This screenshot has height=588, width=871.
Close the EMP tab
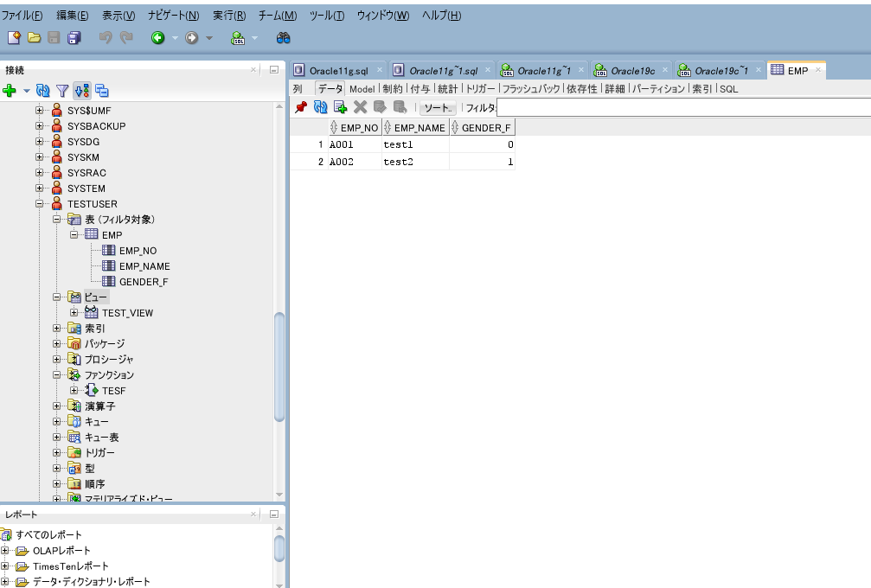click(x=817, y=70)
